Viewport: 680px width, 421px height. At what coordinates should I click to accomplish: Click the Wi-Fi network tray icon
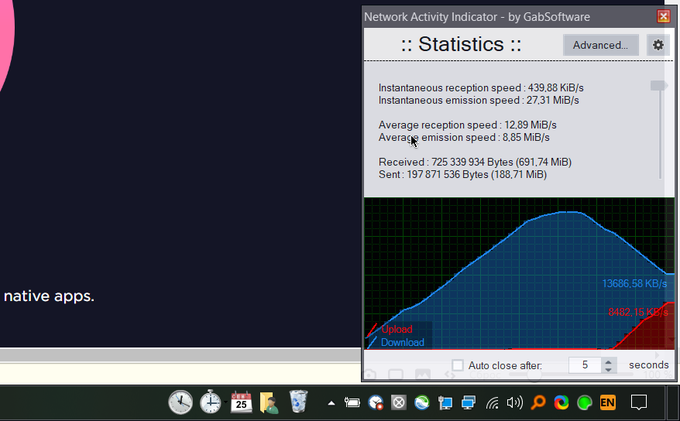[492, 403]
